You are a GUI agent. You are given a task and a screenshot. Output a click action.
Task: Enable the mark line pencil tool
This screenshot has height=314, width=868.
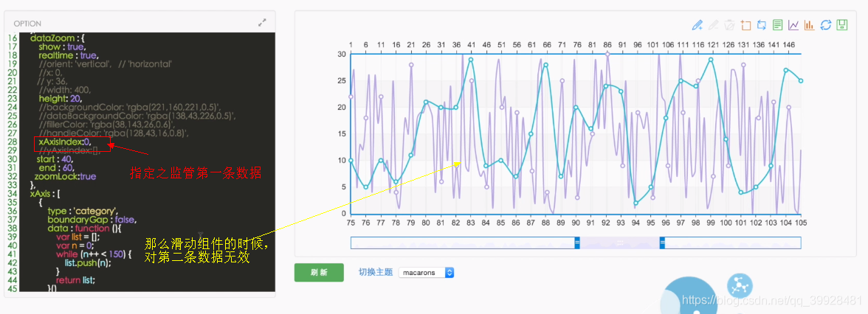pyautogui.click(x=697, y=25)
